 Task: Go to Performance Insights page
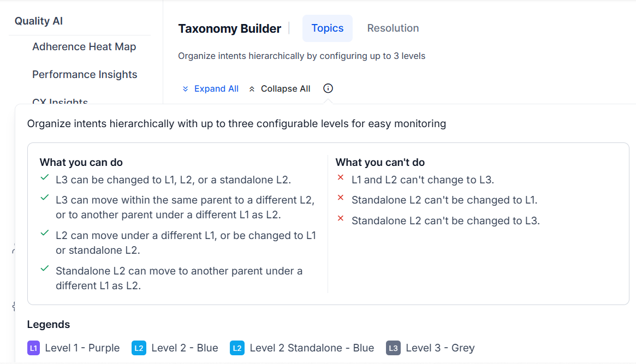(x=85, y=75)
